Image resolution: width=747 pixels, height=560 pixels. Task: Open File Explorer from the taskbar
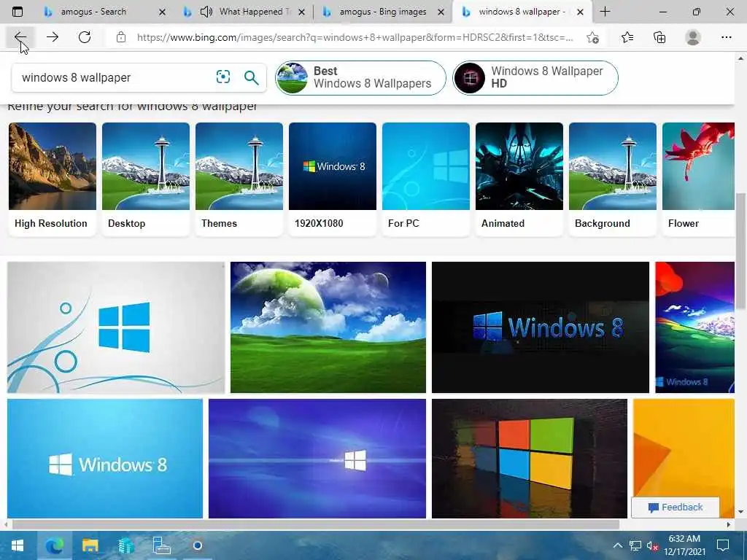90,545
